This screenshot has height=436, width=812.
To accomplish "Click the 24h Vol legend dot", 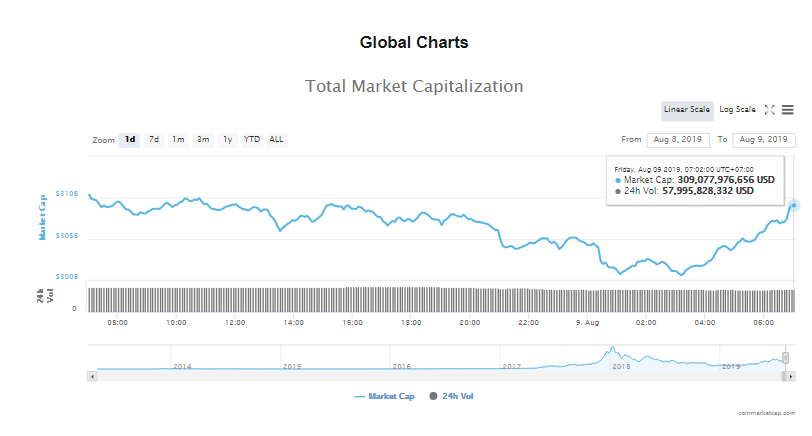I will (x=433, y=396).
